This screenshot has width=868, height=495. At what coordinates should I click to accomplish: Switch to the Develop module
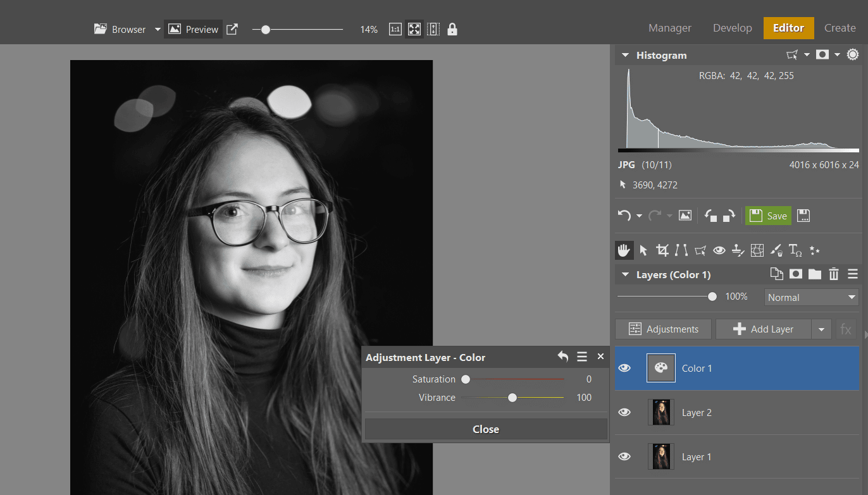[733, 28]
